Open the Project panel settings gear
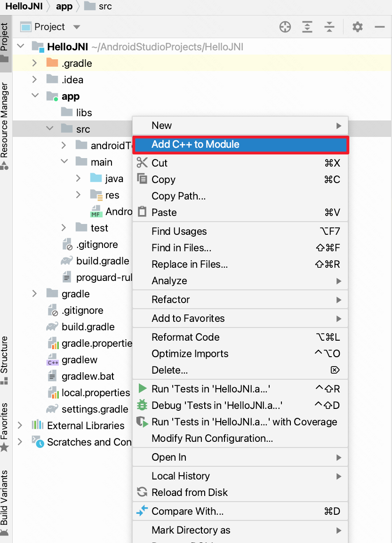This screenshot has width=392, height=543. (x=357, y=27)
